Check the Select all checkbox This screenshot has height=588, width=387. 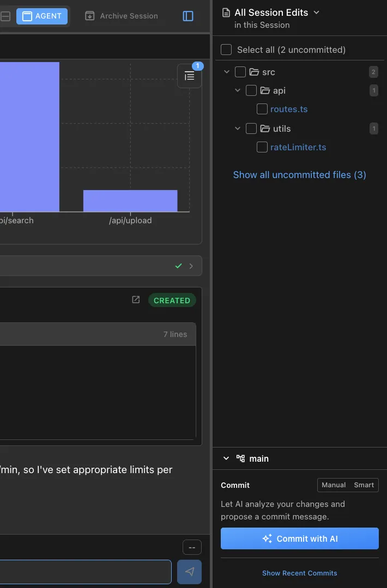tap(226, 50)
